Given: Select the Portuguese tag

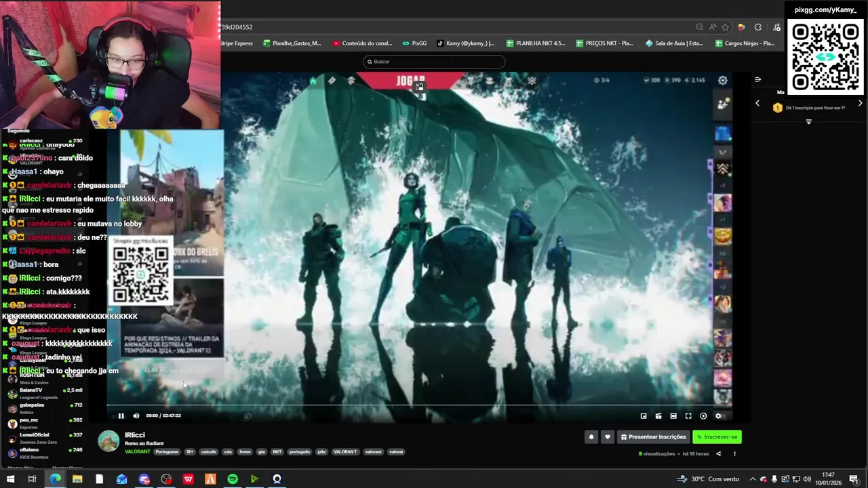Looking at the screenshot, I should tap(167, 451).
